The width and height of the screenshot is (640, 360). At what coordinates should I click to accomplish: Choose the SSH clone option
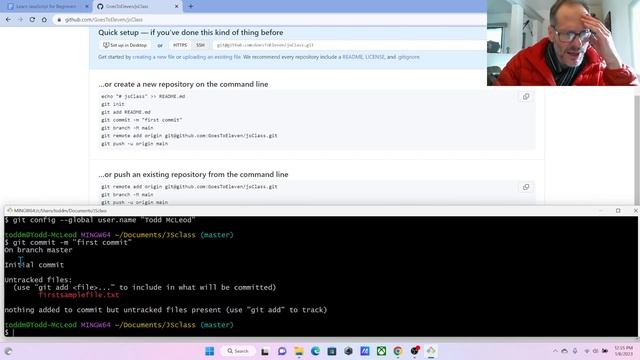point(200,45)
